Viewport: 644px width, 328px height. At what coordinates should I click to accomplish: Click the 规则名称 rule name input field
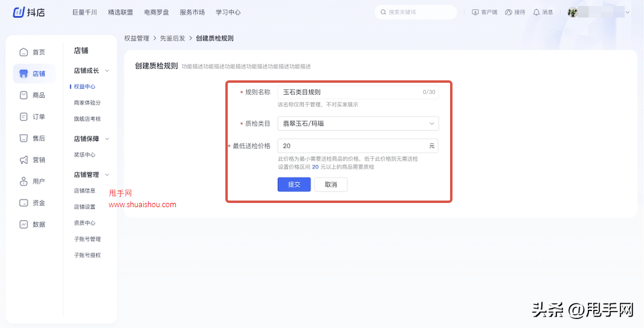click(349, 92)
